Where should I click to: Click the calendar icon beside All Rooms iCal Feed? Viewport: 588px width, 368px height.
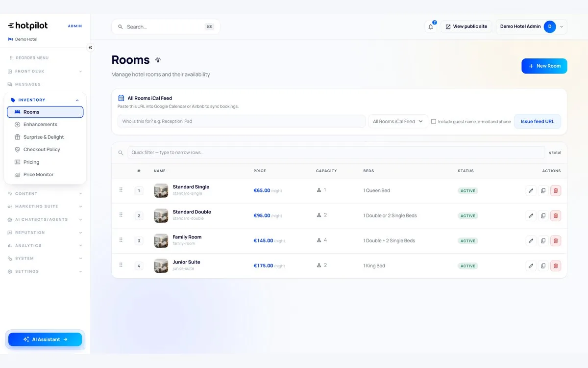click(122, 98)
